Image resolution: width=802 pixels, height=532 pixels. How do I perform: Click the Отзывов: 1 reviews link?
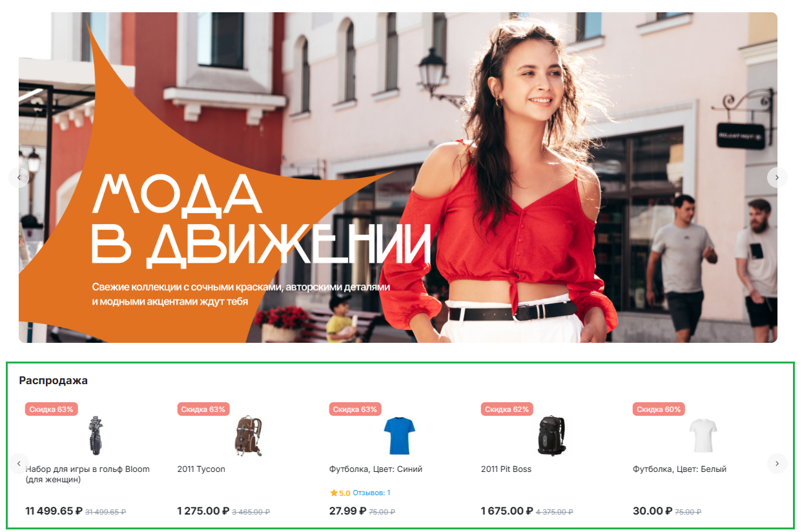point(371,493)
